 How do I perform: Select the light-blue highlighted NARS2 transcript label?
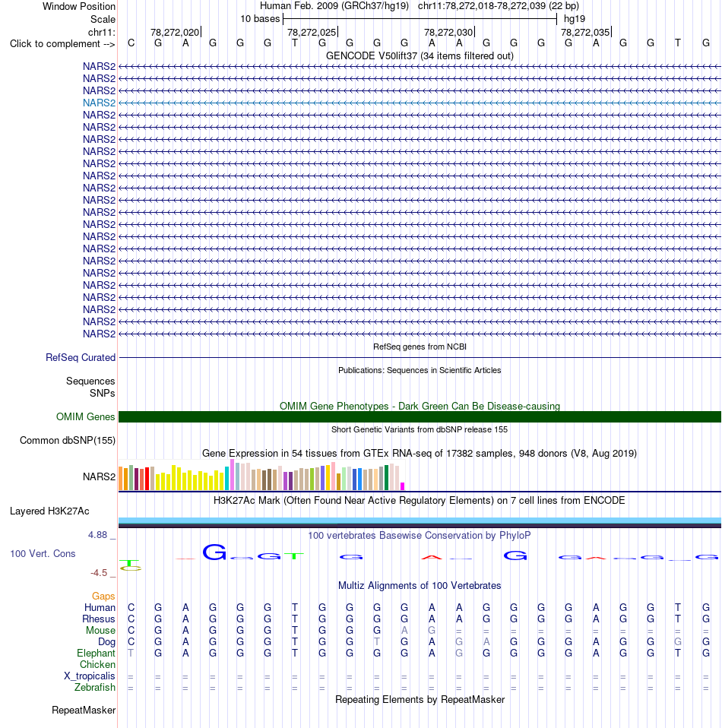tap(99, 103)
